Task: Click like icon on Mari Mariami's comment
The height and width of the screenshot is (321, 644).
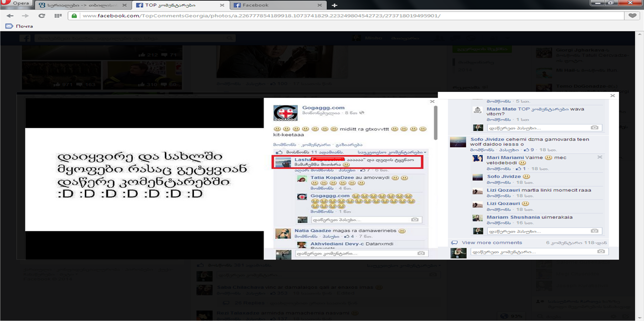Action: [518, 169]
